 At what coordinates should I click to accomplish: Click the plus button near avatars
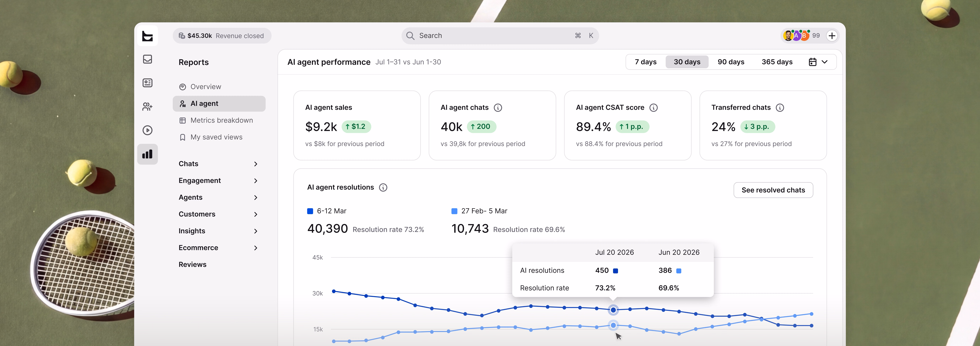832,36
